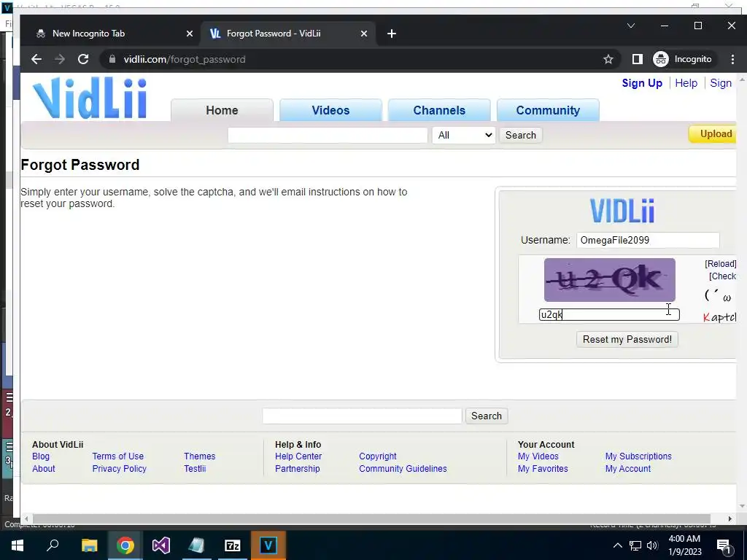This screenshot has width=747, height=560.
Task: Click the Sign Up link
Action: click(x=642, y=83)
